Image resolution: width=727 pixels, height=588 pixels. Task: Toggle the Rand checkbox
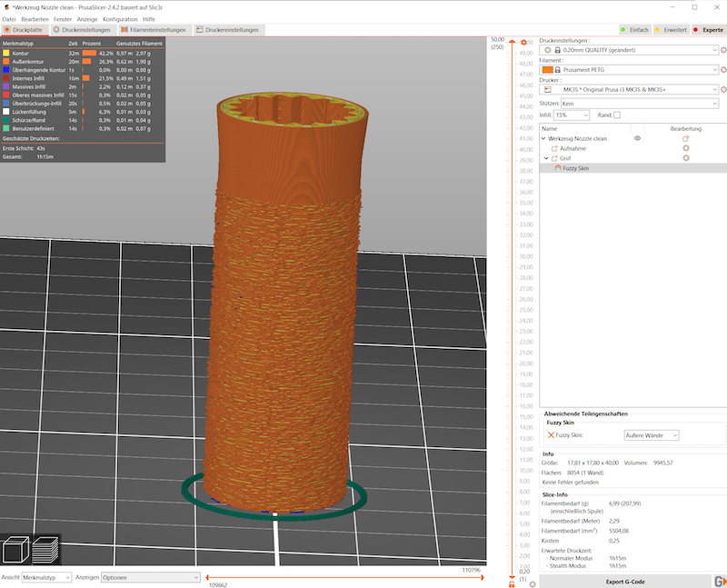617,115
